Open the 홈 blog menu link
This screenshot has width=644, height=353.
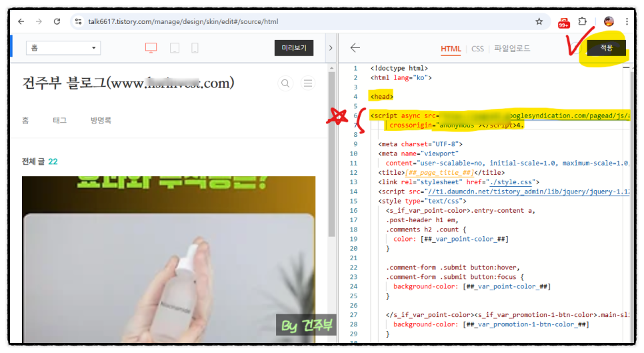tap(25, 120)
